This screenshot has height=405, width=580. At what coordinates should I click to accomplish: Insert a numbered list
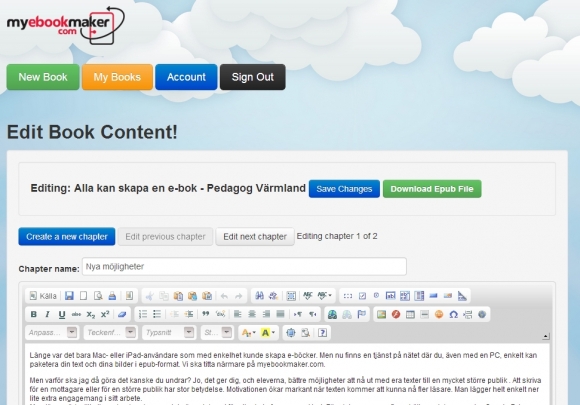pos(143,314)
